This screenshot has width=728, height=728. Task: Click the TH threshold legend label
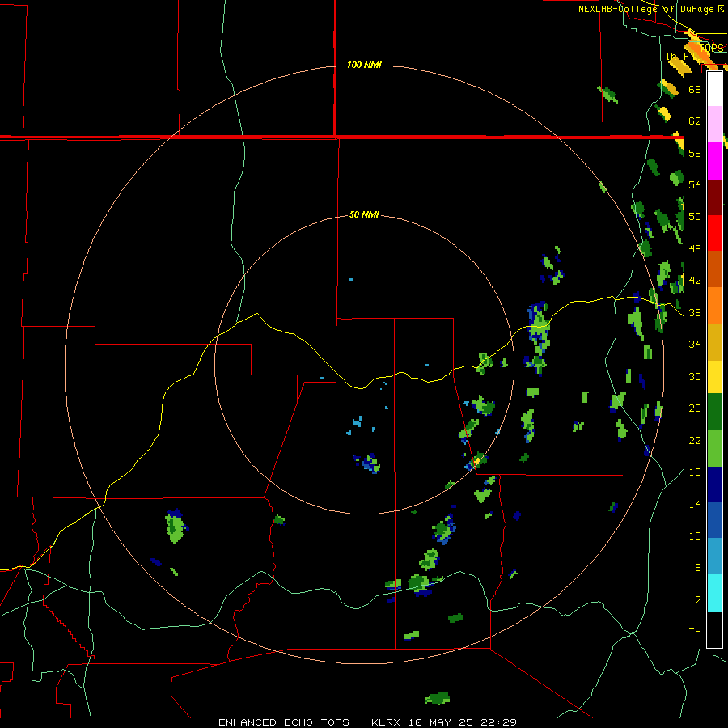pos(695,632)
